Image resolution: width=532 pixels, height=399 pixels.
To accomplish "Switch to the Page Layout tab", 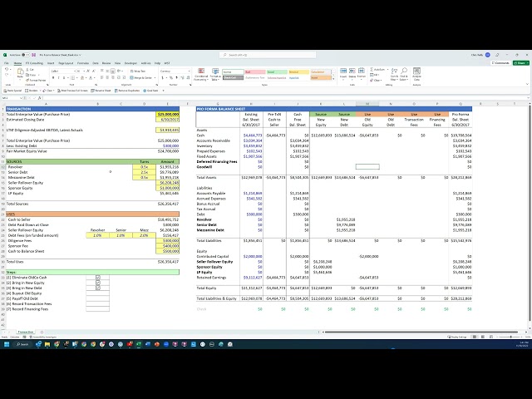I will click(66, 63).
